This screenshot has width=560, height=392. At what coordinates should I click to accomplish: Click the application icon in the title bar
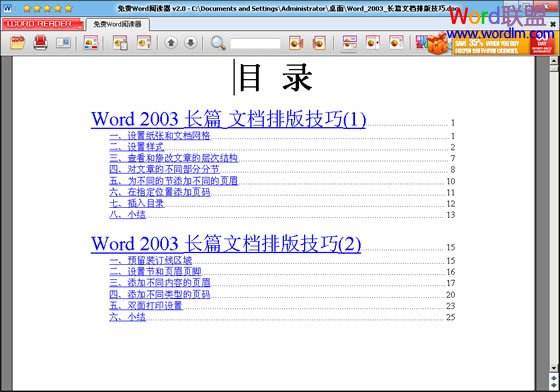[x=8, y=8]
